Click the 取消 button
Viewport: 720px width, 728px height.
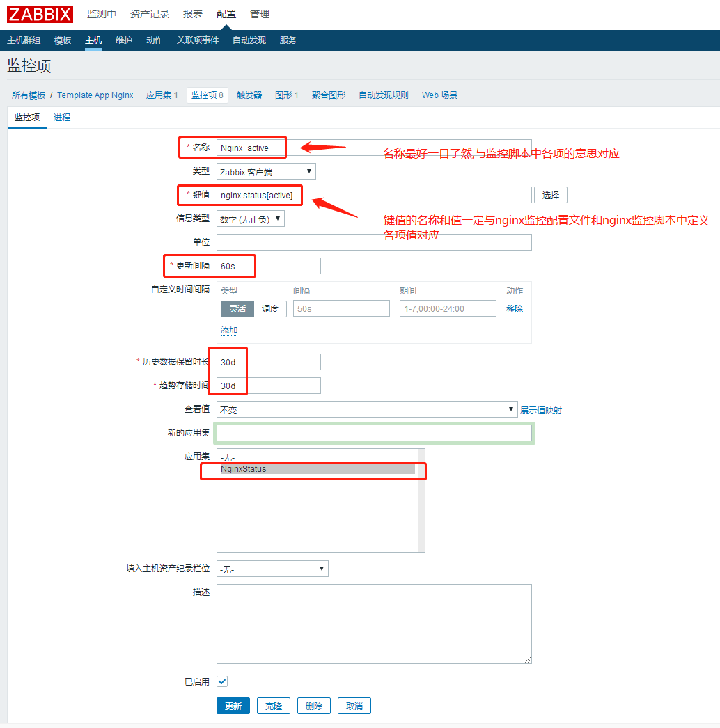click(x=354, y=706)
